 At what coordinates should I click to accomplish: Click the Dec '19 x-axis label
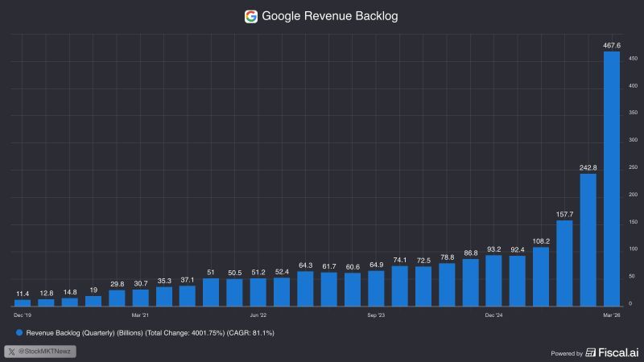coord(23,315)
